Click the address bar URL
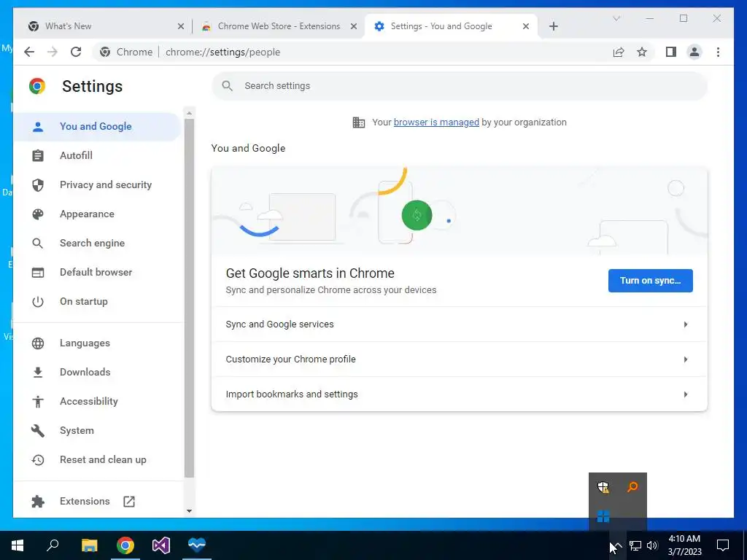Screen dimensions: 747x560 pyautogui.click(x=222, y=52)
